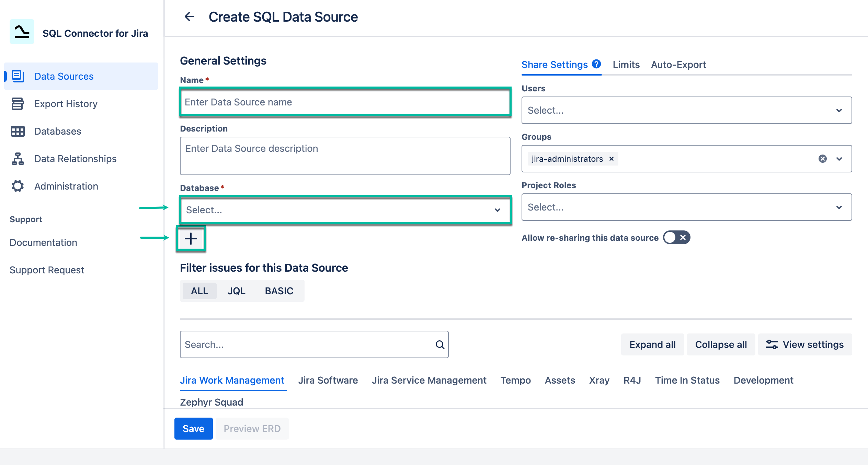The image size is (868, 465).
Task: Click the plus icon to add a database
Action: coord(191,238)
